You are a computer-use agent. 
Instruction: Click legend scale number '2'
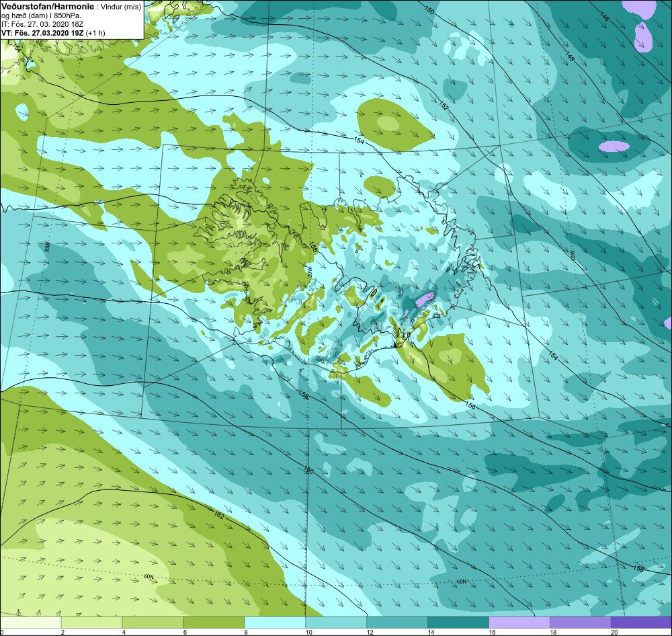[62, 632]
